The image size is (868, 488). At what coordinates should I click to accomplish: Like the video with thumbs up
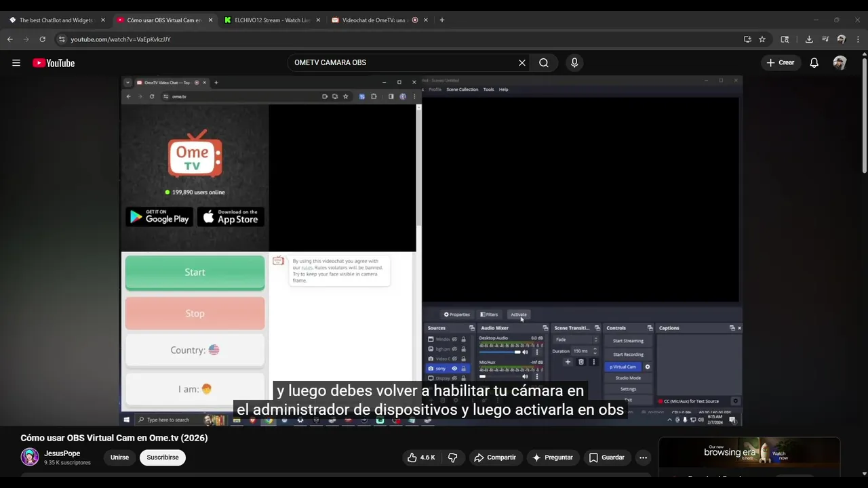point(420,457)
